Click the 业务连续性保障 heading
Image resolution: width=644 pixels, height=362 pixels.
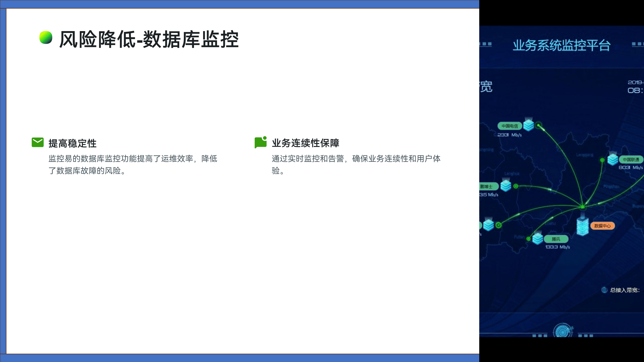pyautogui.click(x=306, y=143)
